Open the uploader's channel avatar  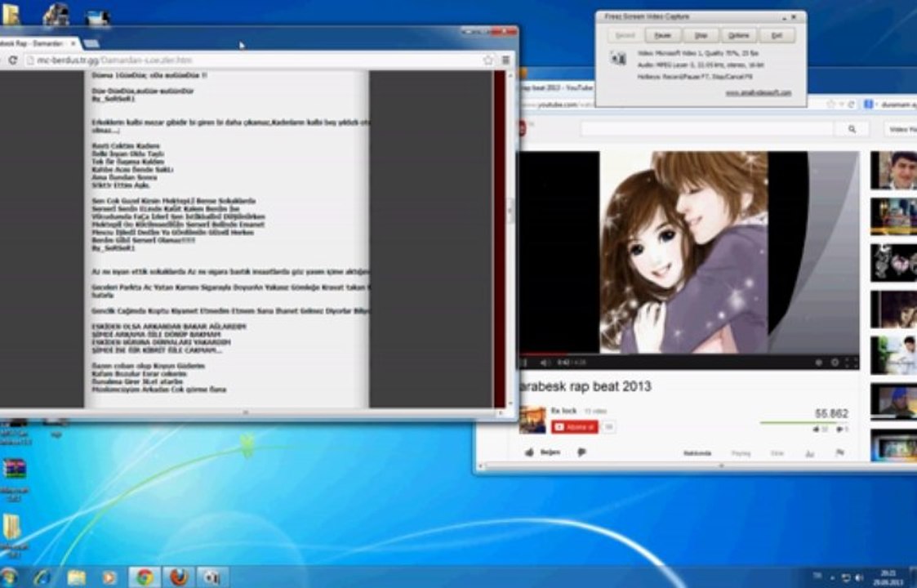click(532, 420)
